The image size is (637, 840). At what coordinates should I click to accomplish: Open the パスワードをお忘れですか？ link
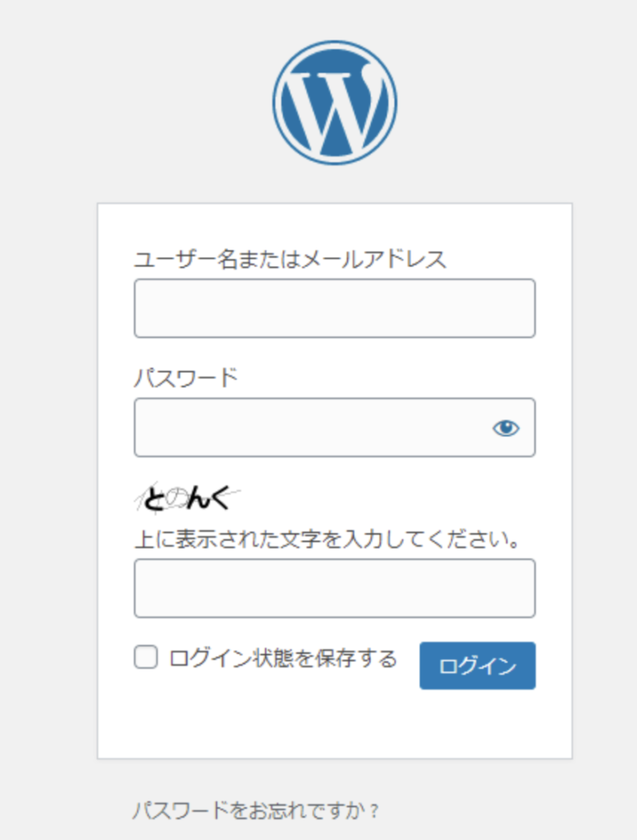point(256,810)
